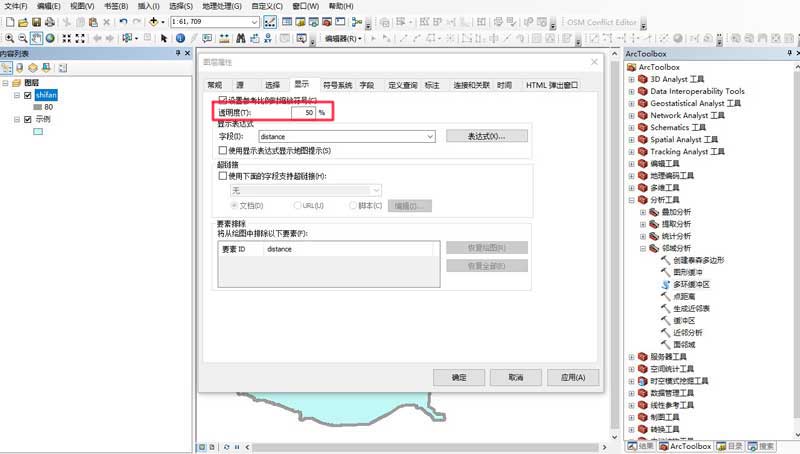Switch to List By Visibility view
The width and height of the screenshot is (800, 454).
coord(33,68)
